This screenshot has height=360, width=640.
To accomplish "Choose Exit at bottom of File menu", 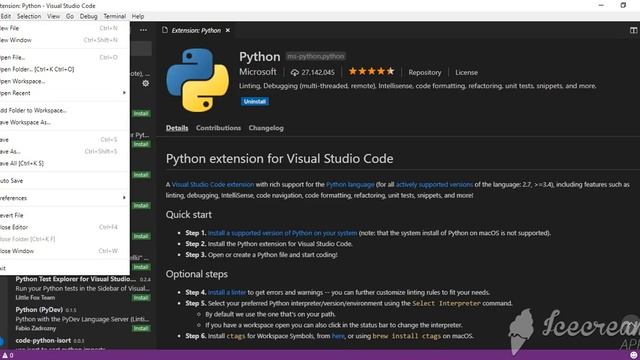I will tap(64, 269).
